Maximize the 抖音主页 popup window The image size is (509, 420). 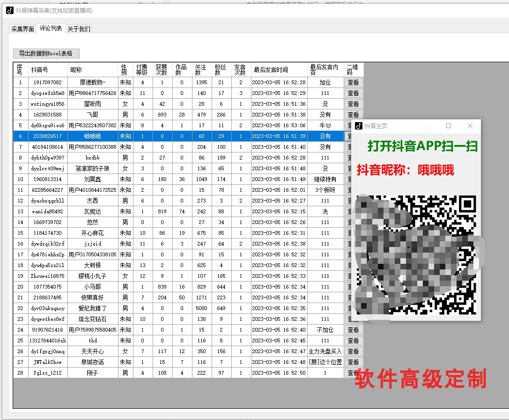(x=449, y=126)
